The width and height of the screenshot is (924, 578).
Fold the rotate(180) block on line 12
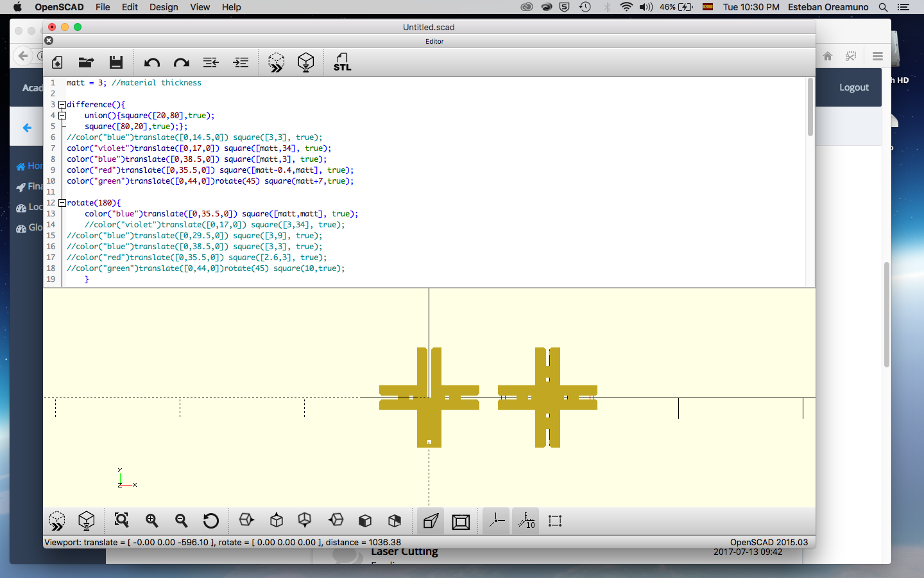(x=62, y=203)
